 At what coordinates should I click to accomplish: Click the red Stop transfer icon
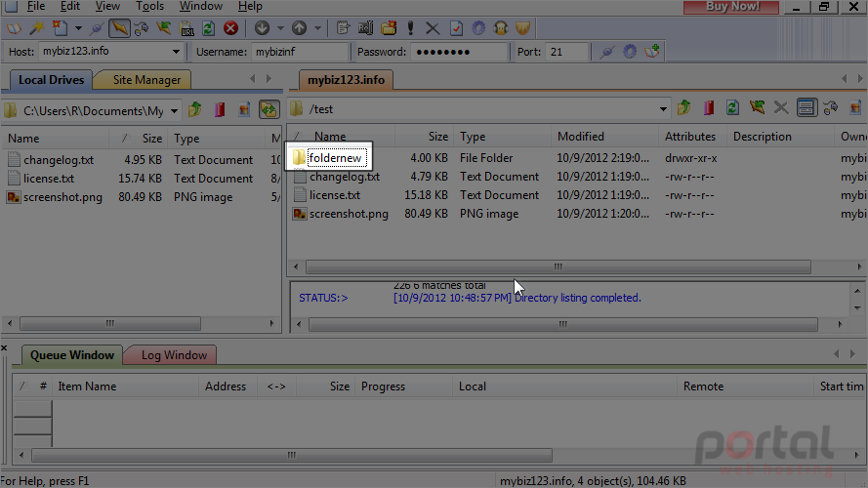coord(230,28)
